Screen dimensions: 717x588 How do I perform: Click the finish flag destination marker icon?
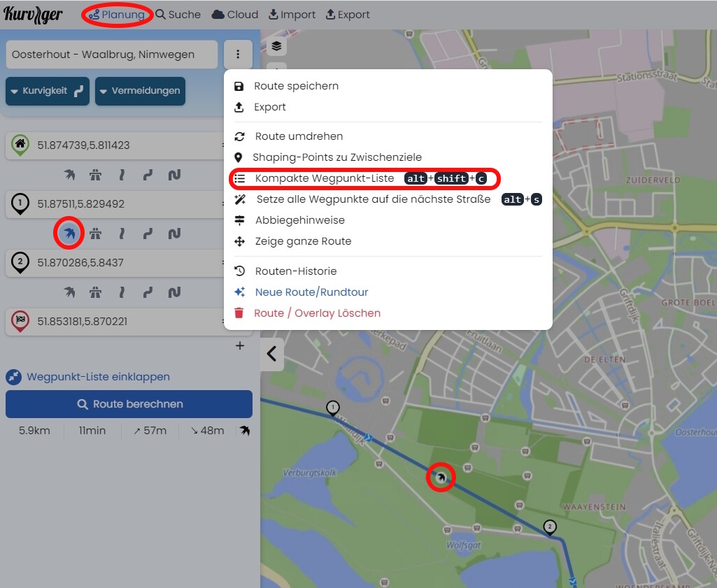[21, 321]
